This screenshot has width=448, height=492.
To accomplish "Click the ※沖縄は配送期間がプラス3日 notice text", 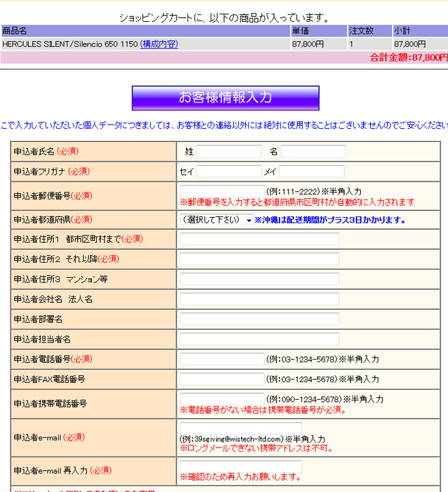I will coord(330,220).
